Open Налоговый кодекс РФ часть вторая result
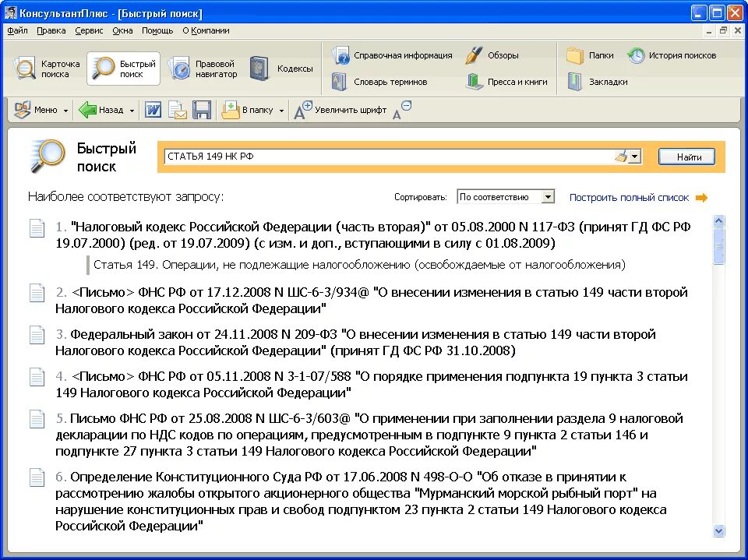 pos(373,234)
